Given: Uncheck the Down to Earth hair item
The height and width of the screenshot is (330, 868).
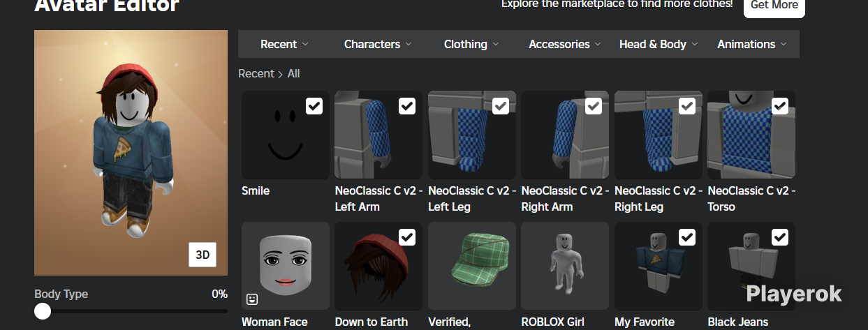Looking at the screenshot, I should point(407,237).
